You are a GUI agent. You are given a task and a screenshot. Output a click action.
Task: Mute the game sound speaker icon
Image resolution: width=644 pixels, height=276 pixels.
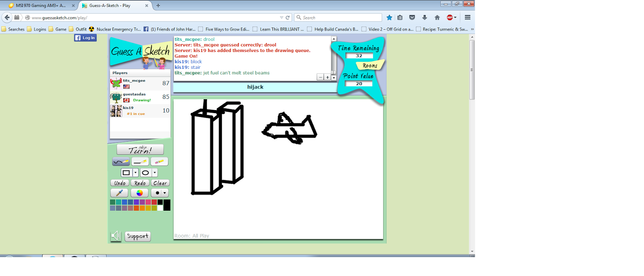pos(115,236)
